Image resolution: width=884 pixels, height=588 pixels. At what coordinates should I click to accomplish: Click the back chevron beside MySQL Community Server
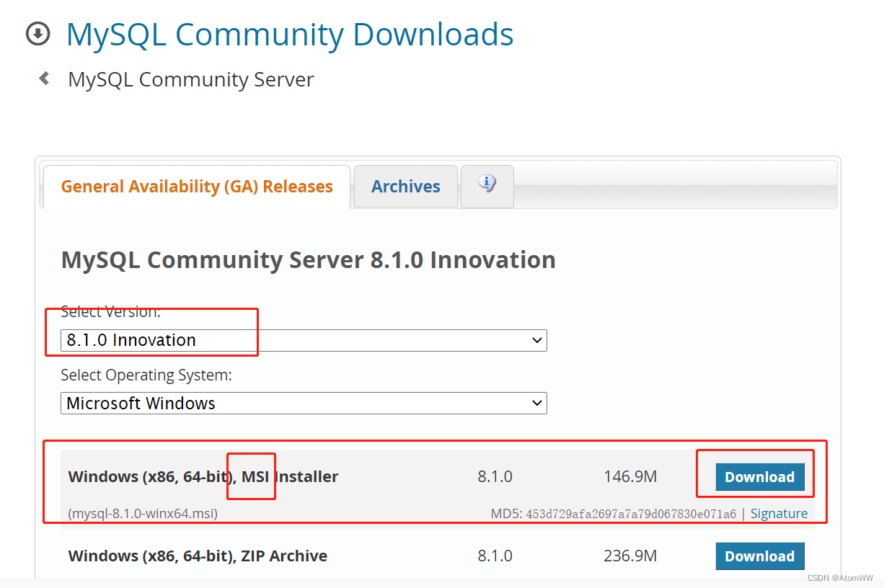coord(45,79)
